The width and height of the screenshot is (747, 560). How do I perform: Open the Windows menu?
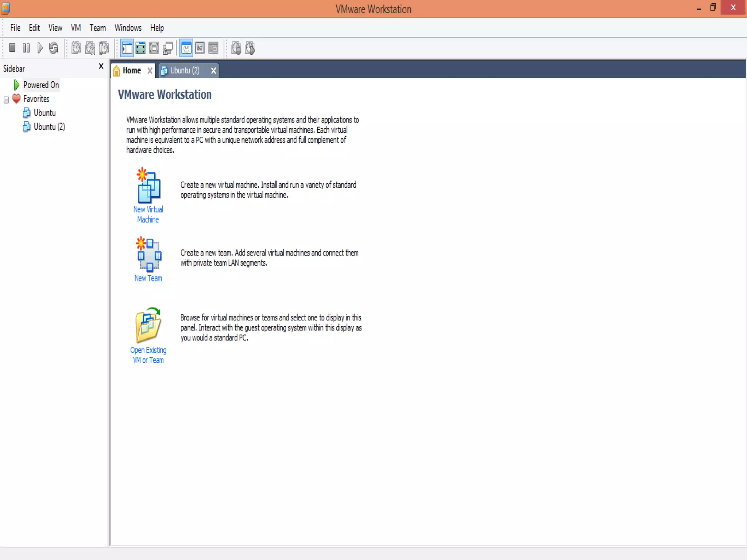pos(128,28)
